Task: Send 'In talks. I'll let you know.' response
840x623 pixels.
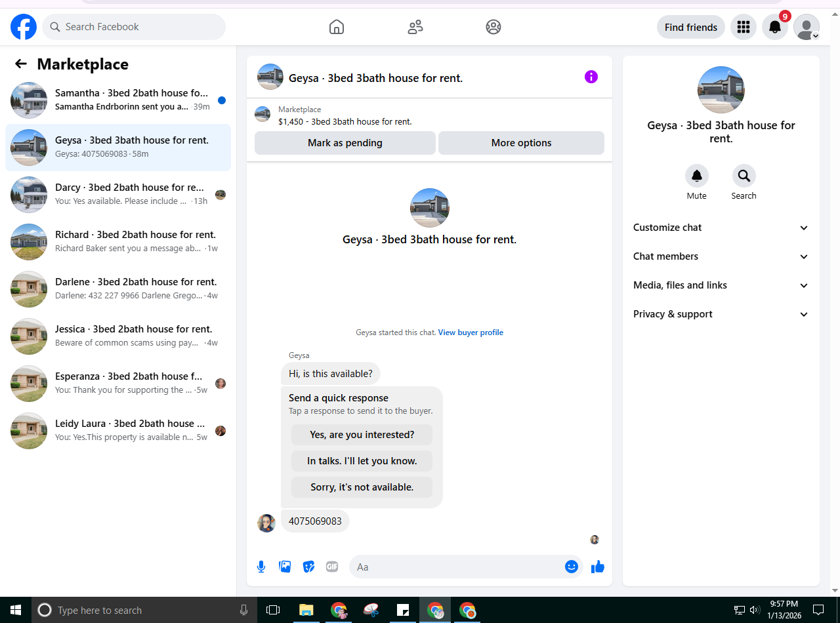Action: click(362, 461)
